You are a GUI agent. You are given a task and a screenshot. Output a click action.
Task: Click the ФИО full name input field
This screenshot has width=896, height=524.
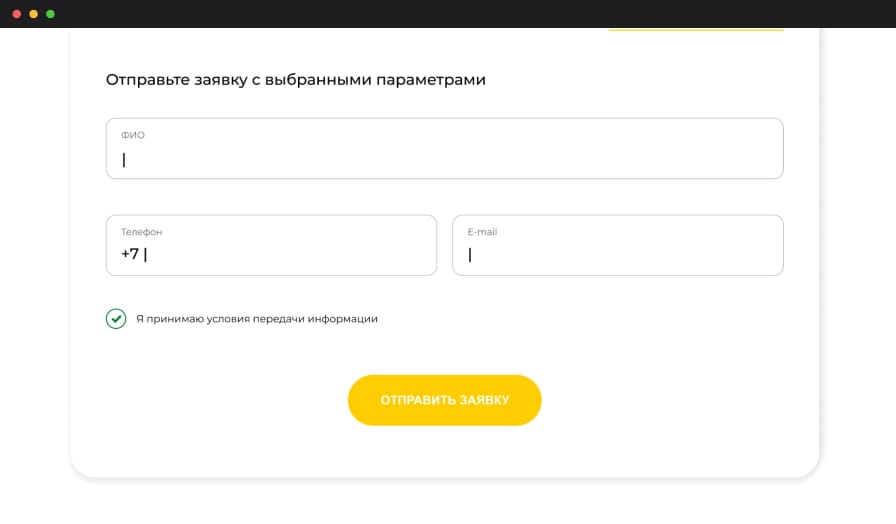pos(444,149)
